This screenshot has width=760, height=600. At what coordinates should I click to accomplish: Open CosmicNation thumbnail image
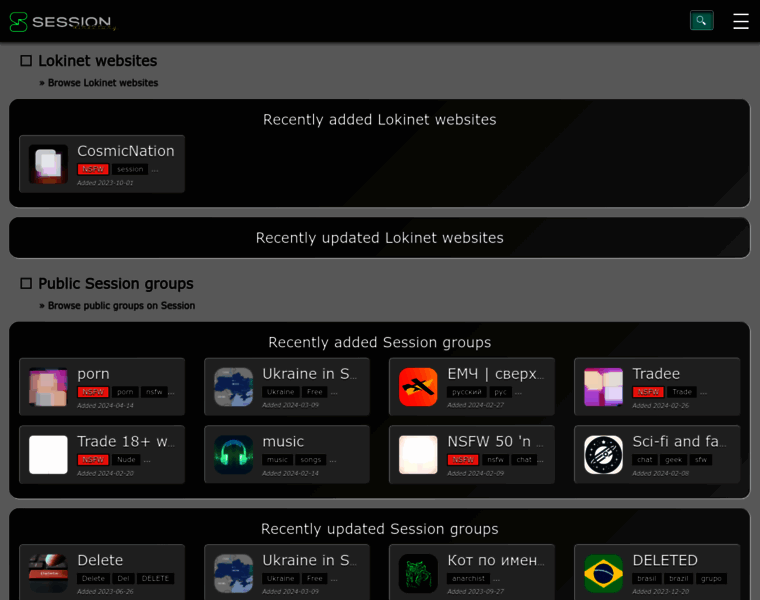pyautogui.click(x=48, y=164)
